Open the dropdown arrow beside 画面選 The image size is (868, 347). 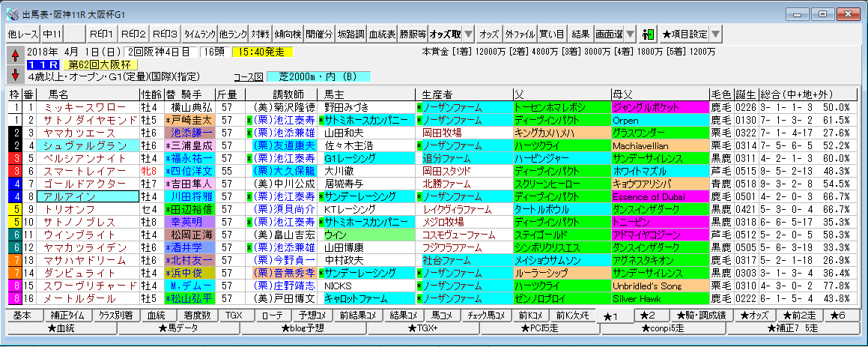(x=630, y=34)
